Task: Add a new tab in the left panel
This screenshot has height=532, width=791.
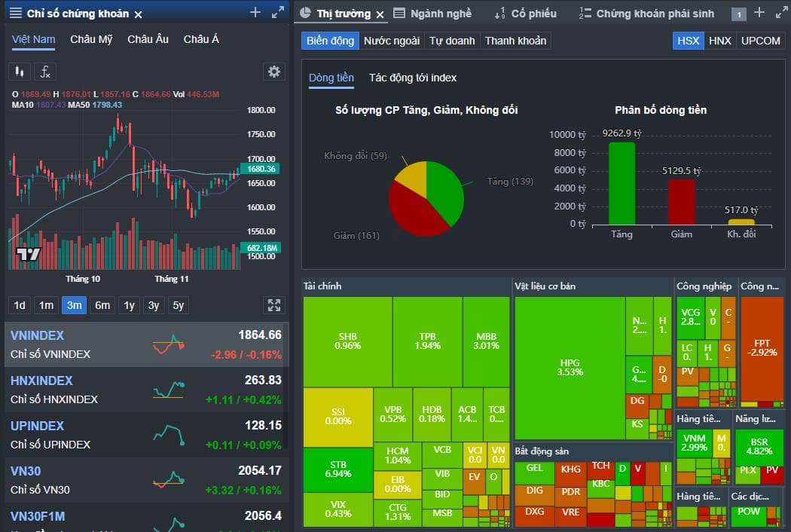Action: click(x=255, y=13)
